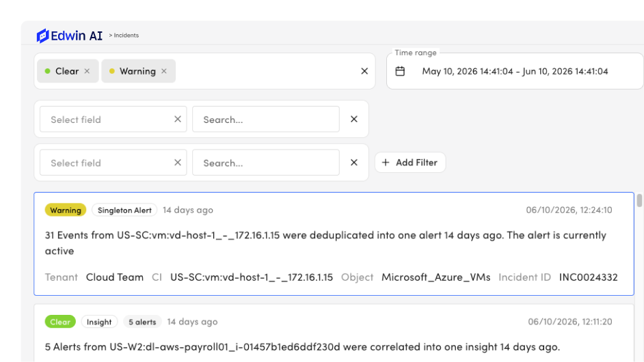Click incident ID INC0024332
644x362 pixels.
[x=588, y=277]
